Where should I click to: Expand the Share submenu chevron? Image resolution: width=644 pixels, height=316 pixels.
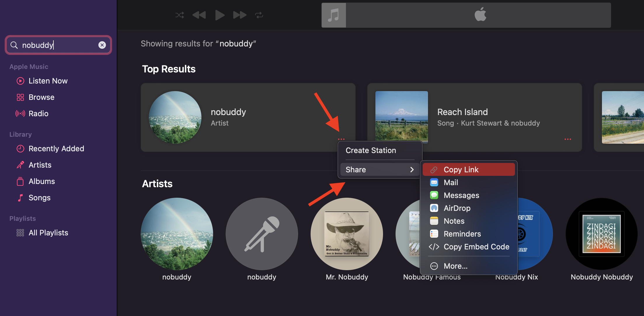[412, 169]
